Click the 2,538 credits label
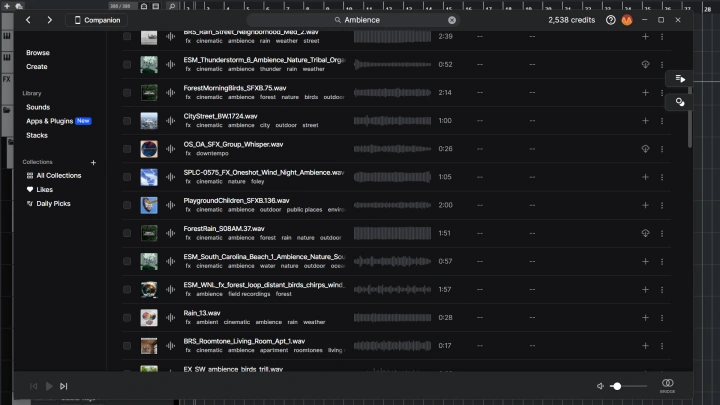 tap(571, 20)
